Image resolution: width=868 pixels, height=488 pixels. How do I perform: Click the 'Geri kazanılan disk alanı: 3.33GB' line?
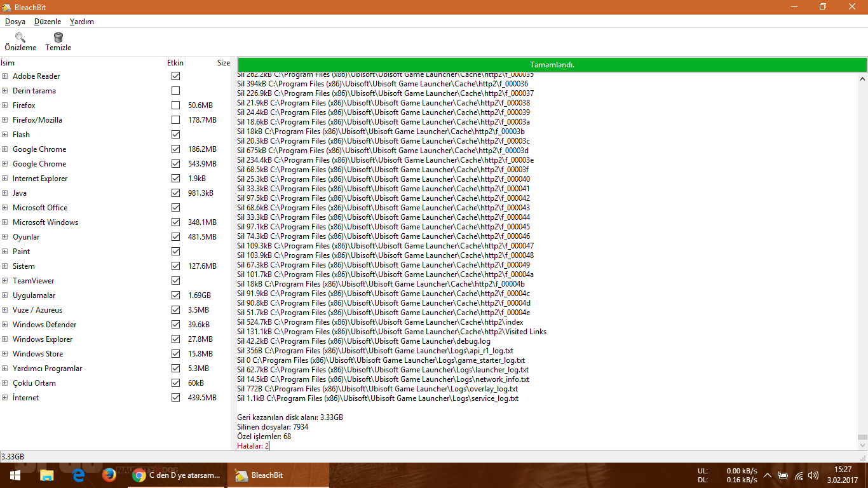(290, 417)
